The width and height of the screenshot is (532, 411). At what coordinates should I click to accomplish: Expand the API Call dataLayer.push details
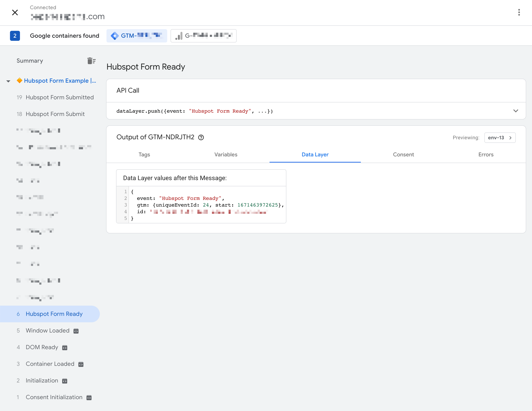pyautogui.click(x=515, y=111)
